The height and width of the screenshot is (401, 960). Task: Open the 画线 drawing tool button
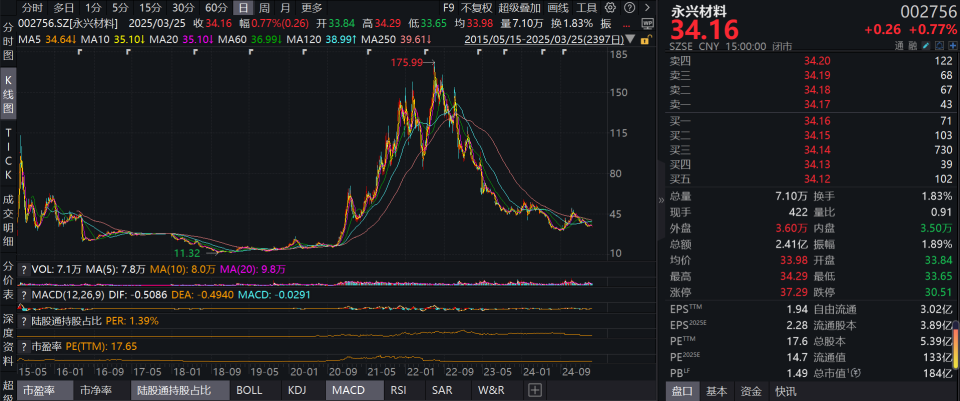[x=558, y=8]
